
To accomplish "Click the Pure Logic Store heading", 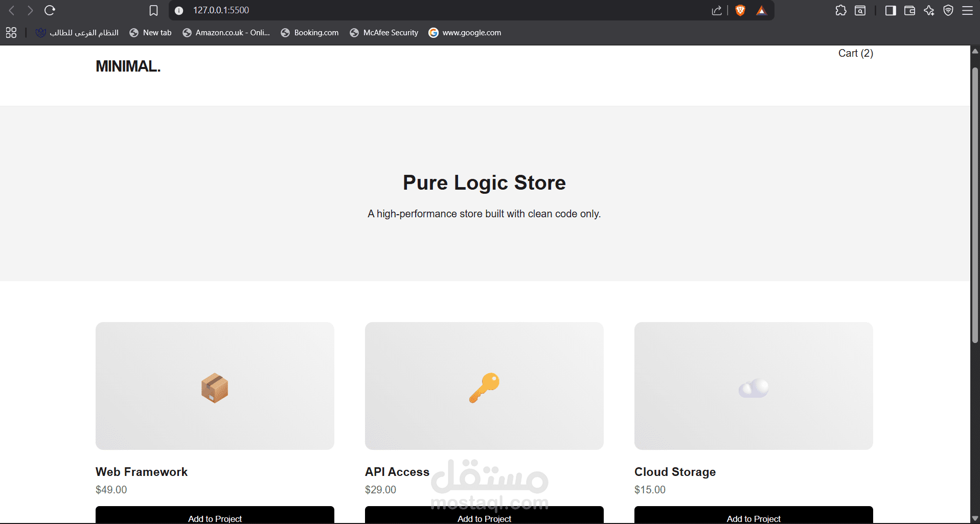I will pyautogui.click(x=484, y=183).
